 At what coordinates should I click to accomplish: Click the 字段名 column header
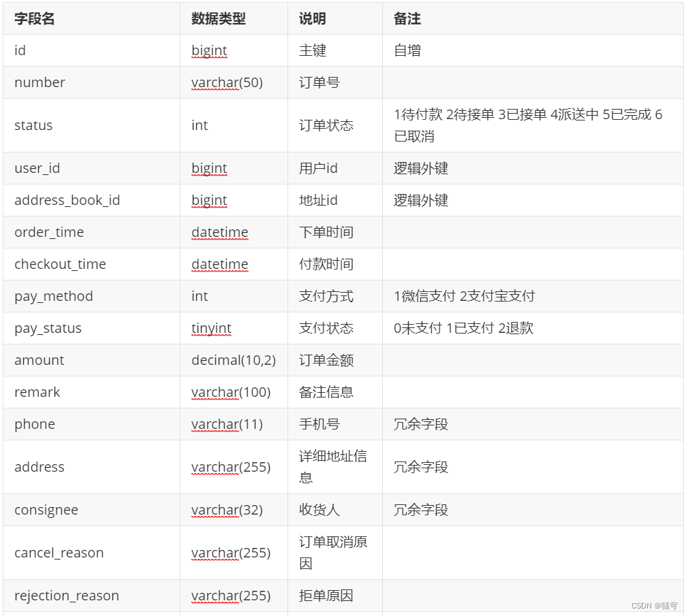click(34, 19)
